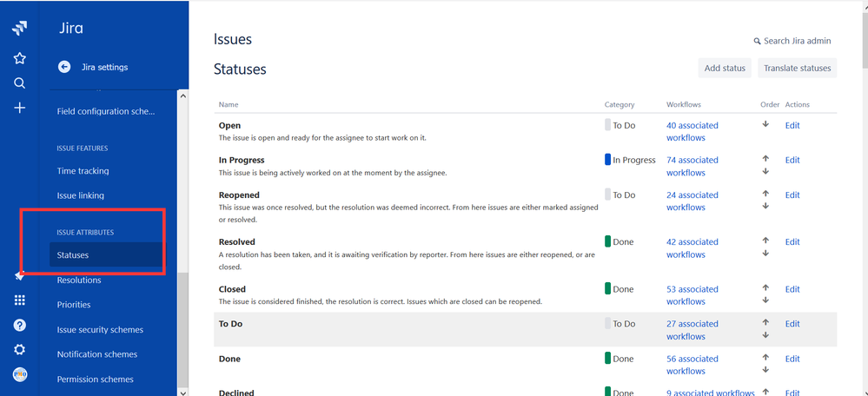
Task: Open Priorities in sidebar
Action: click(74, 305)
